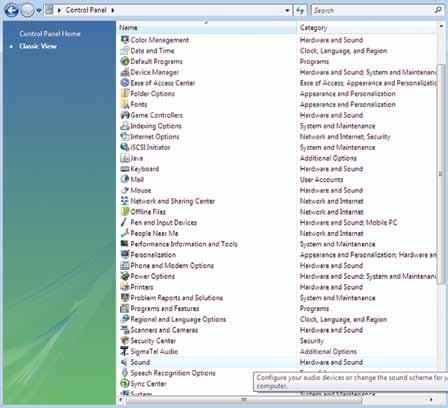Open the Java icon
The image size is (448, 408).
point(125,158)
